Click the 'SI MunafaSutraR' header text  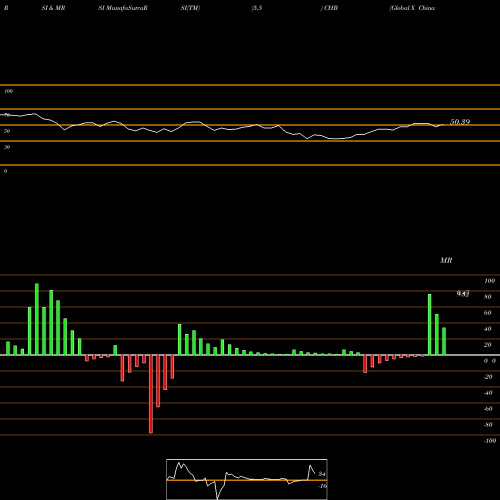123,8
